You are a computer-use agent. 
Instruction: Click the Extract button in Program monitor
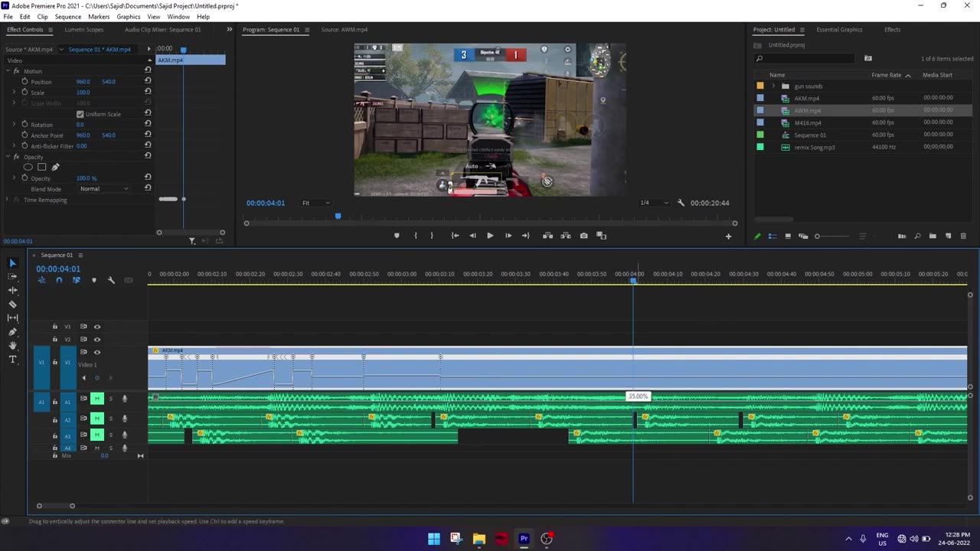(566, 236)
